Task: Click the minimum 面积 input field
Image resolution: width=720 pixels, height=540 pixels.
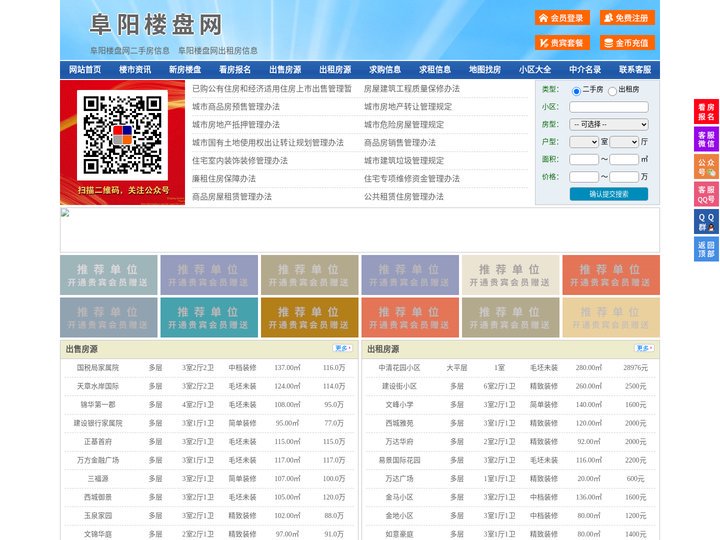Action: click(x=584, y=159)
